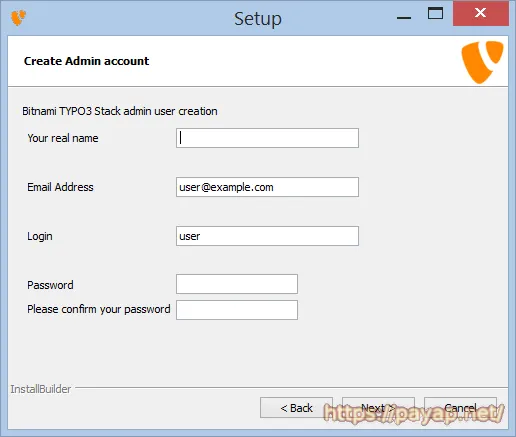516x437 pixels.
Task: Click the Login input field
Action: [267, 236]
